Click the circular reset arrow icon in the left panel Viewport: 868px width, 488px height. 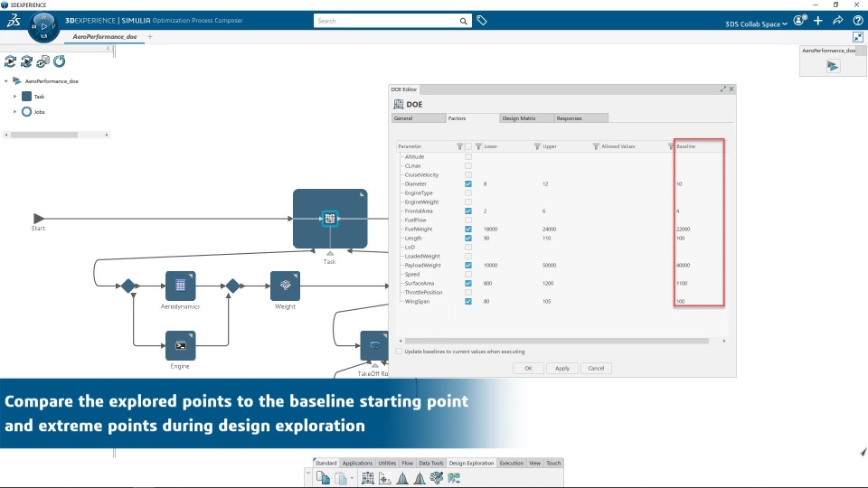point(60,61)
